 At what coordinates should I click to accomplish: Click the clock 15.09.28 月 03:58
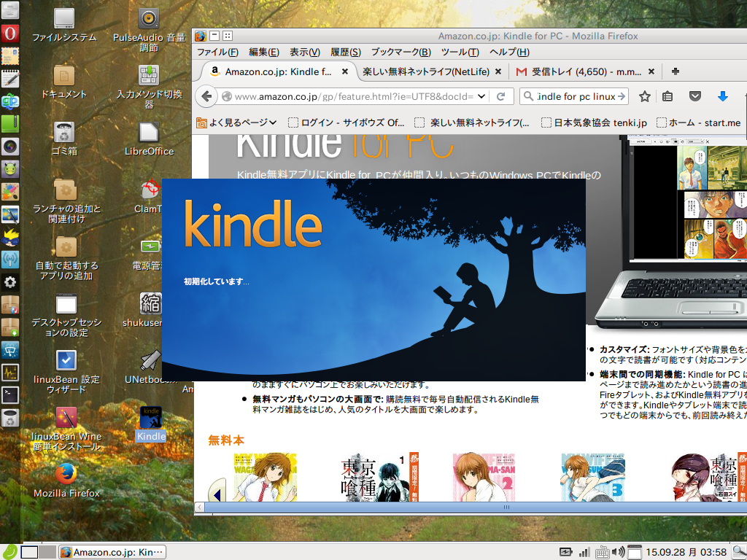pos(686,552)
